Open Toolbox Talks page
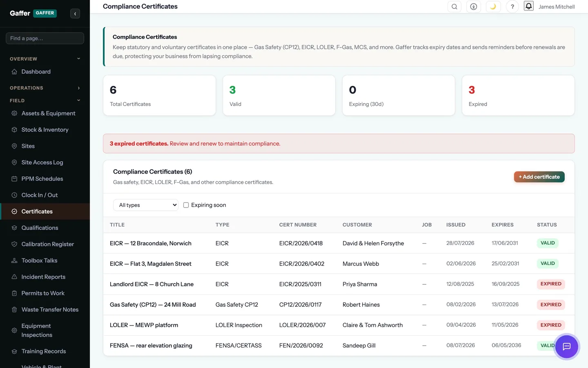 (x=45, y=260)
